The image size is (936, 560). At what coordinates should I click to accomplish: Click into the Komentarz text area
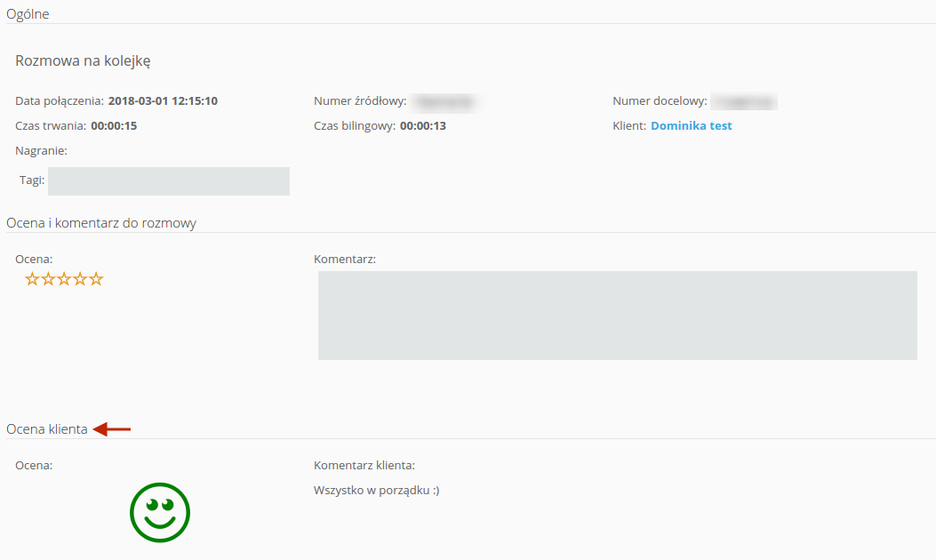617,316
